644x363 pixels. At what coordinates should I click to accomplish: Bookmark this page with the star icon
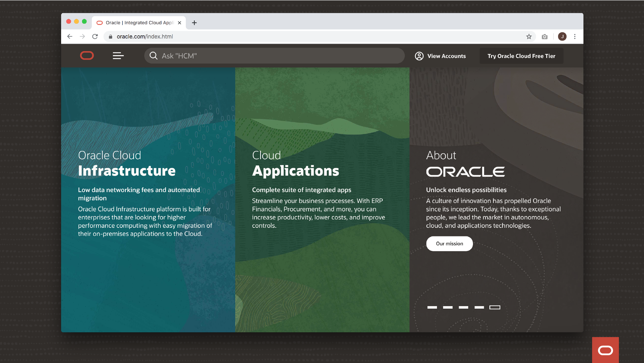(x=529, y=37)
